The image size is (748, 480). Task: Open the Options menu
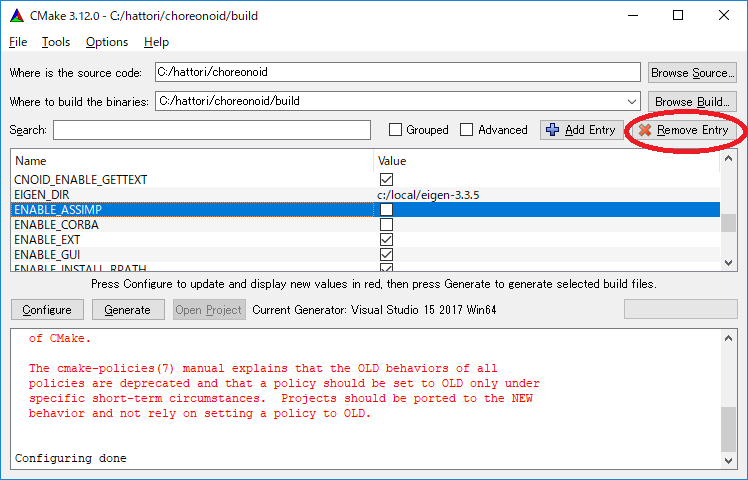(107, 42)
